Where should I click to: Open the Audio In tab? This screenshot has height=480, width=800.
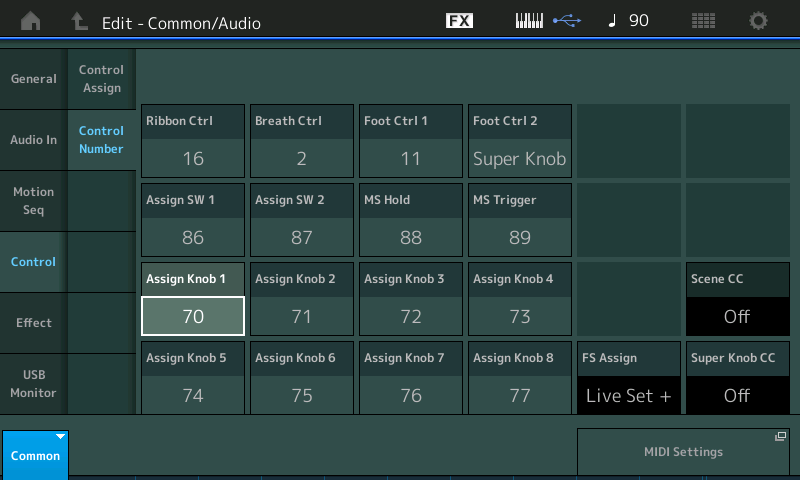[33, 140]
